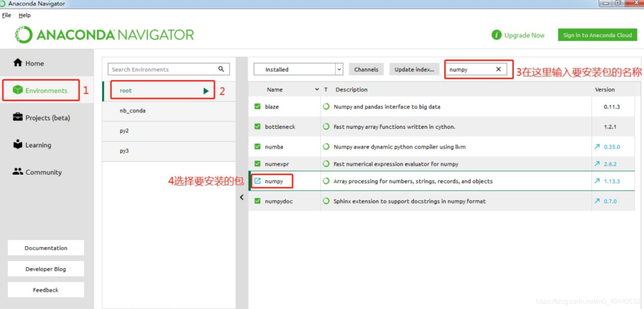This screenshot has height=309, width=644.
Task: Click the Learning reader icon
Action: pyautogui.click(x=18, y=144)
